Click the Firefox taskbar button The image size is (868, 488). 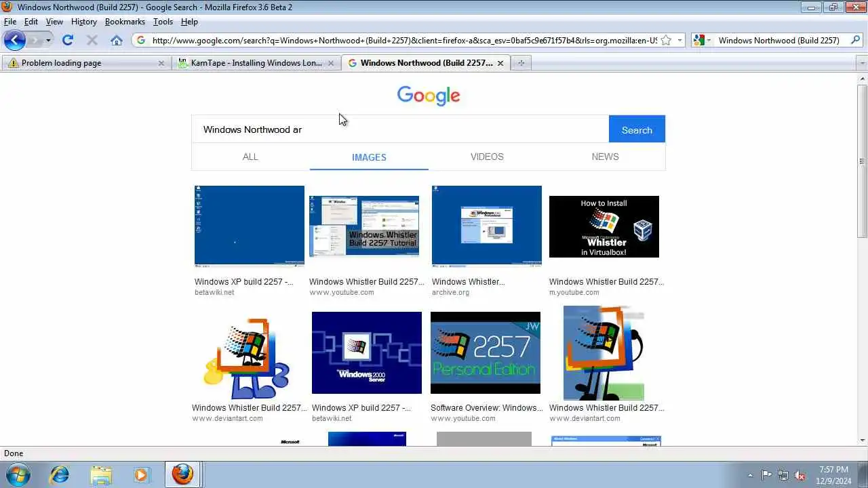pyautogui.click(x=182, y=474)
